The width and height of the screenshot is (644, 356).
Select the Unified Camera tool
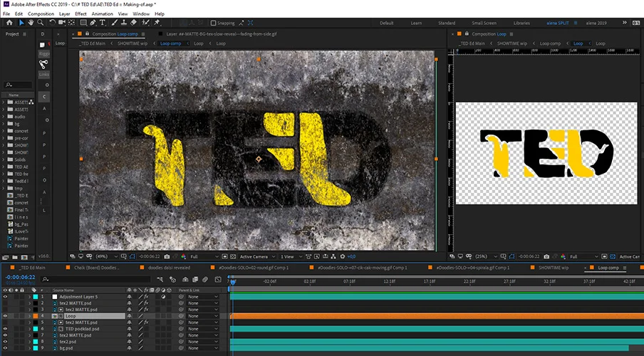click(x=61, y=23)
